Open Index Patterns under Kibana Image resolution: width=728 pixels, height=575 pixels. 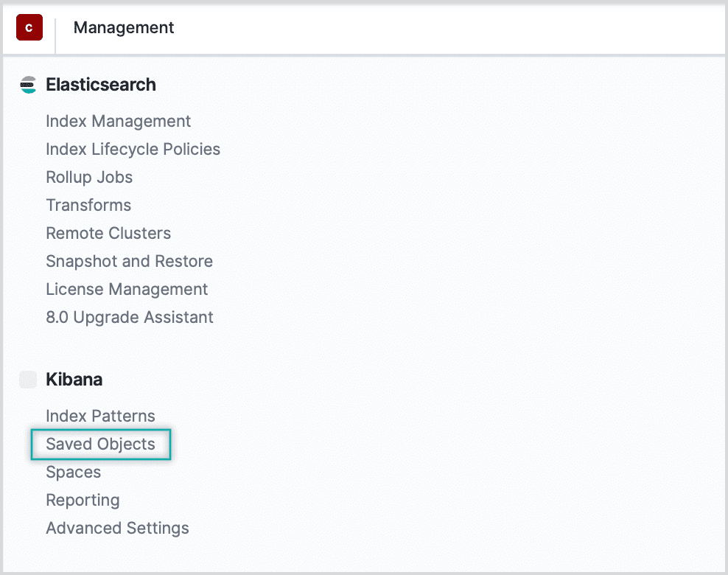[100, 417]
